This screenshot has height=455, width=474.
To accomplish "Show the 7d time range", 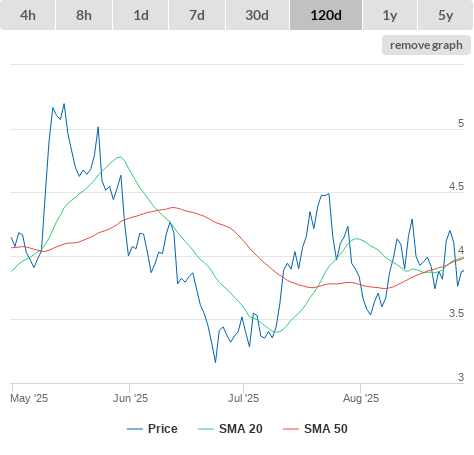I will (197, 15).
